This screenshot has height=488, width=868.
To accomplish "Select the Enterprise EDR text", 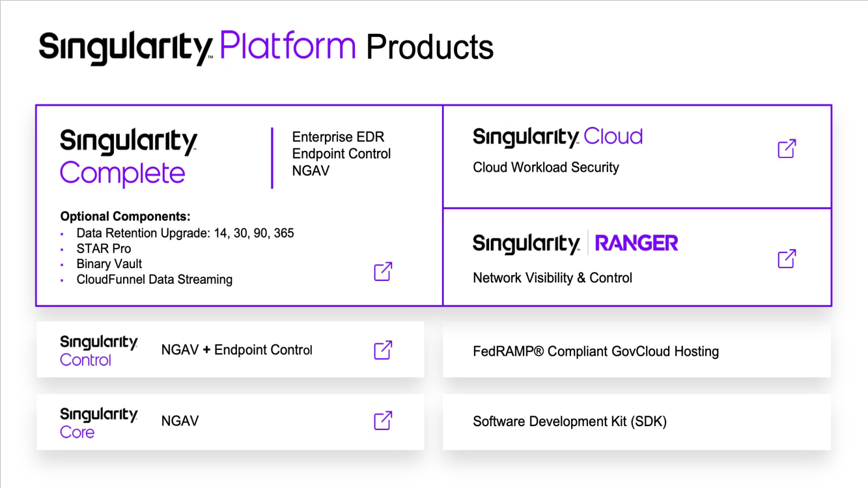I will (338, 137).
